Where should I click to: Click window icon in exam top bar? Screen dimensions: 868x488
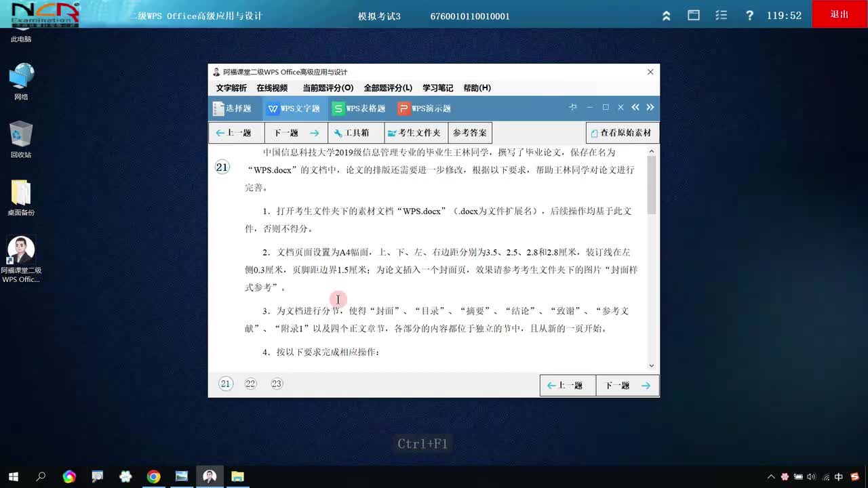(x=694, y=15)
